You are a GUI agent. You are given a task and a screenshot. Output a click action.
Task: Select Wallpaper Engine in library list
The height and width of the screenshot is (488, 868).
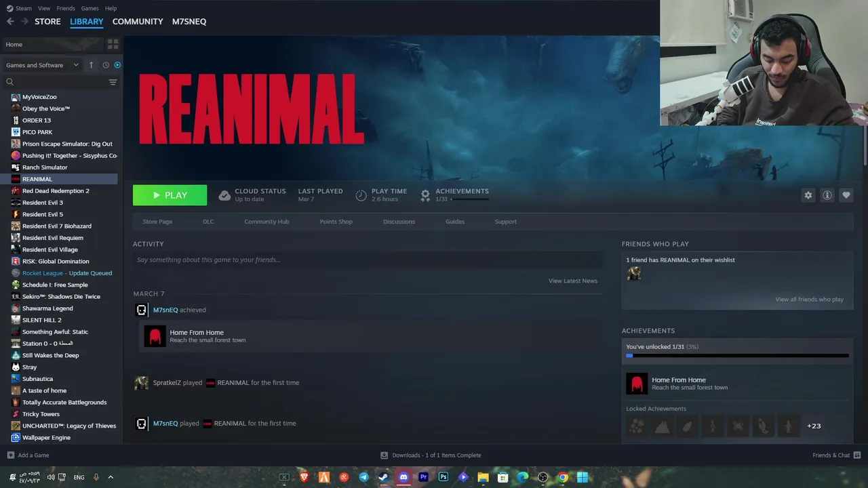(x=46, y=438)
